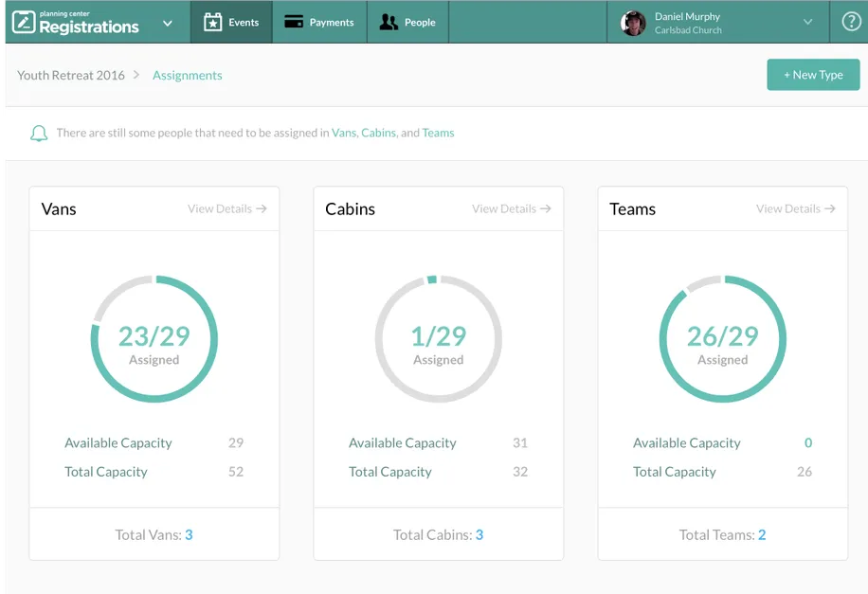Viewport: 868px width, 594px height.
Task: Open View Details for Cabins
Action: point(511,208)
